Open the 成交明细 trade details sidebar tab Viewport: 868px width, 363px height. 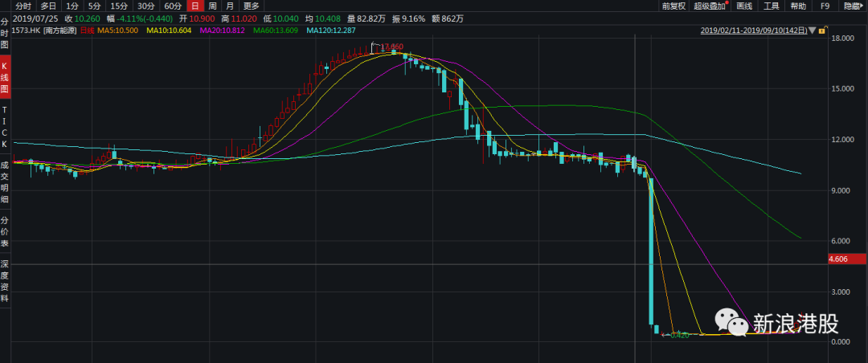click(5, 181)
